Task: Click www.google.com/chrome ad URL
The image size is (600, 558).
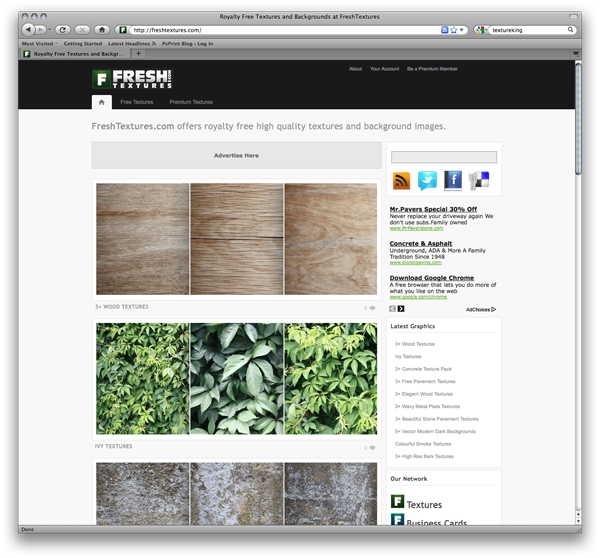Action: (418, 297)
